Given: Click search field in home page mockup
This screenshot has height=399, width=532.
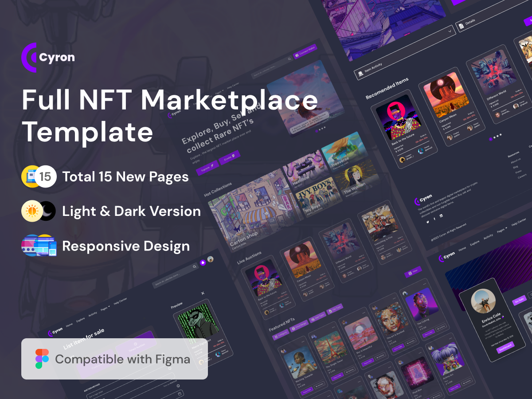Looking at the screenshot, I should coord(272,67).
